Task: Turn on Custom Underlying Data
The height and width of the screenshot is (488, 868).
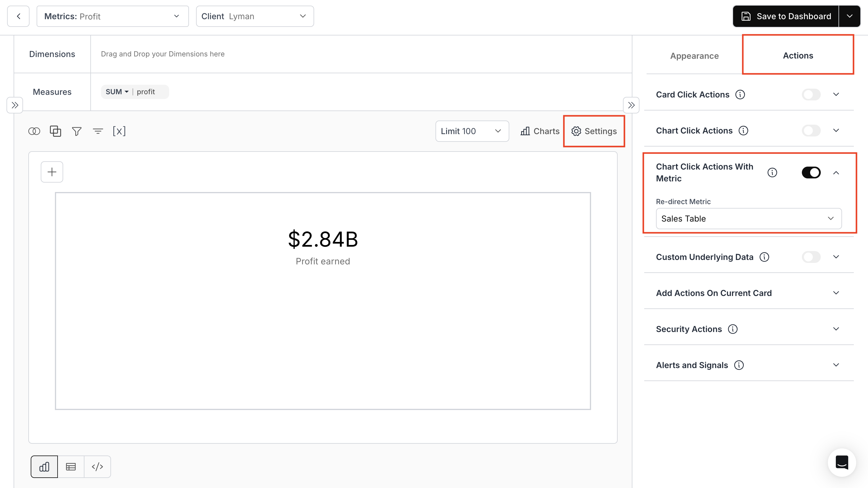Action: point(811,257)
